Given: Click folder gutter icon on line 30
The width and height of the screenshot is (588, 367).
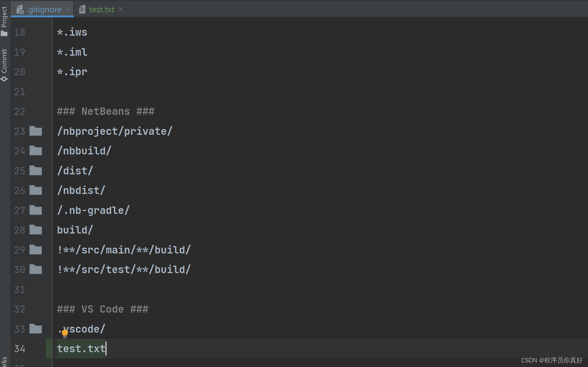Looking at the screenshot, I should point(36,269).
